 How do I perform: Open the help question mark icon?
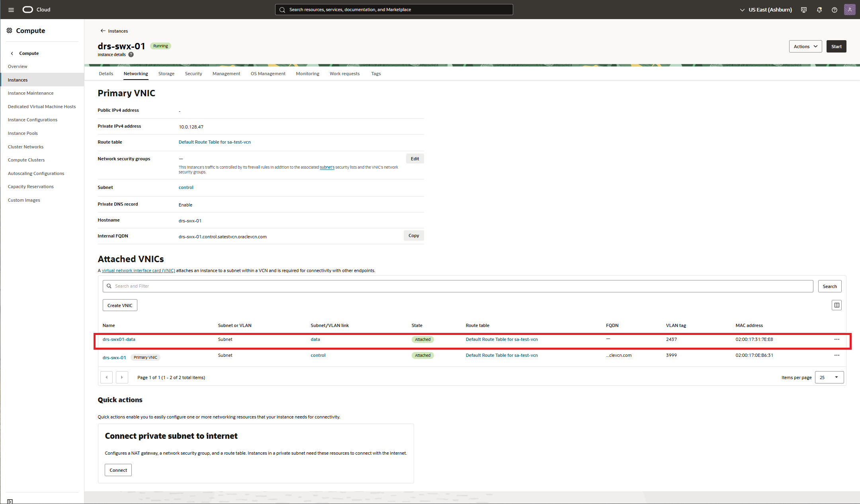834,10
